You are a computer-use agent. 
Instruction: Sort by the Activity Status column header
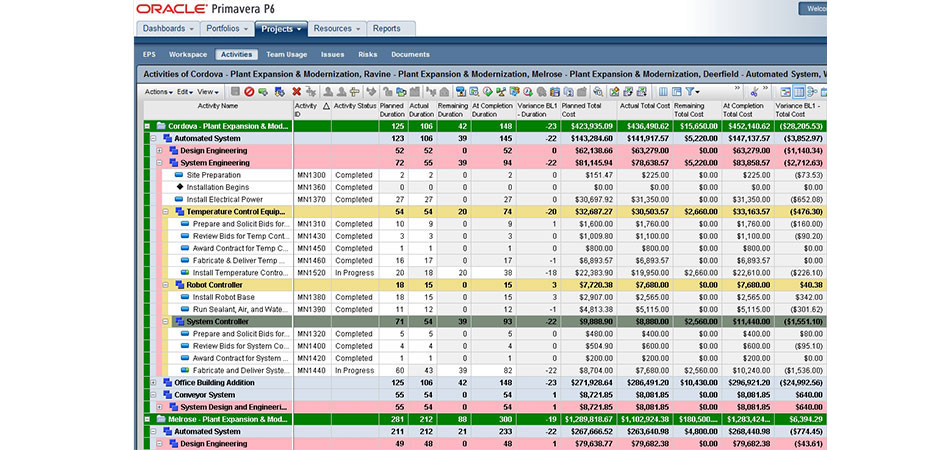pos(354,105)
